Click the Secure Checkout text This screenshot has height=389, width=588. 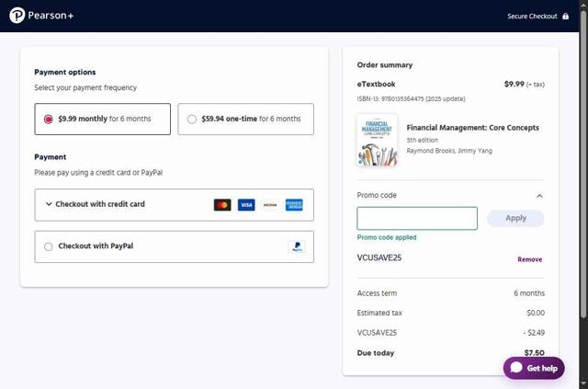tap(532, 17)
